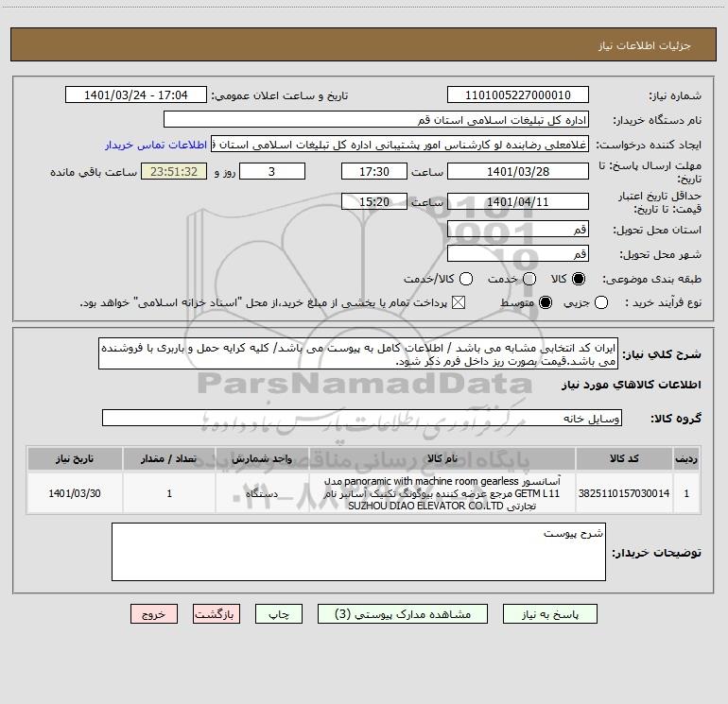
Task: Select the کالا radio button
Action: [579, 279]
